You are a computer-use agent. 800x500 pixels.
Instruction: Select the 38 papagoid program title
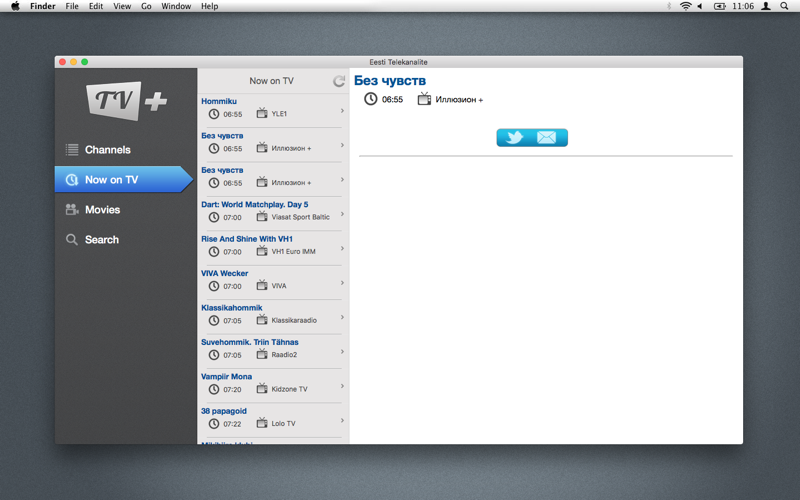pyautogui.click(x=224, y=411)
